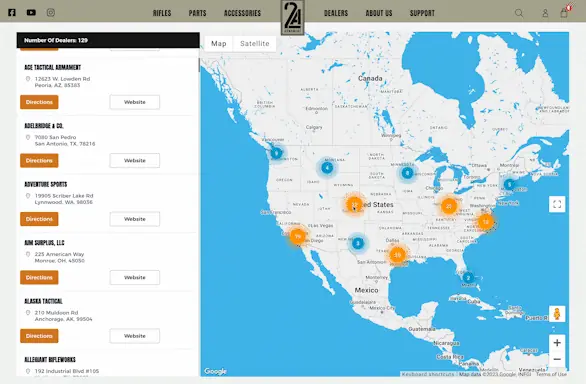
Task: Get directions to Alaska Tactical
Action: (39, 336)
